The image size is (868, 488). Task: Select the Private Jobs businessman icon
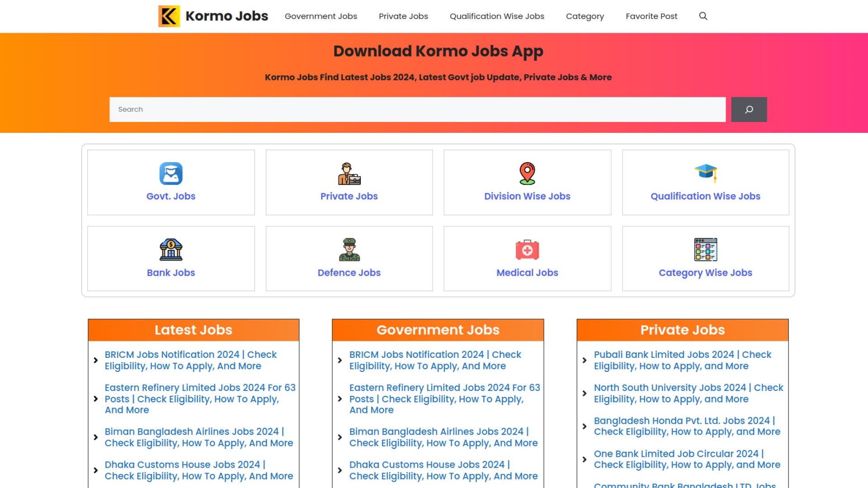pyautogui.click(x=349, y=174)
